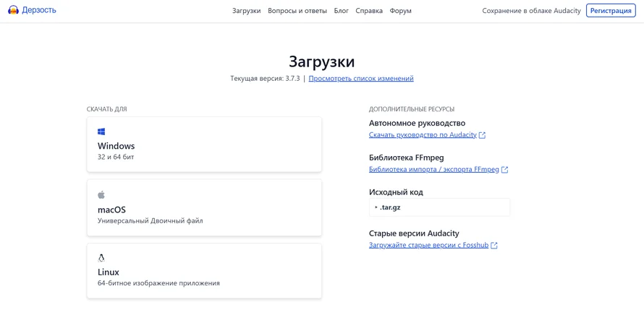Click the Регистрация button
The image size is (644, 315).
(x=611, y=11)
